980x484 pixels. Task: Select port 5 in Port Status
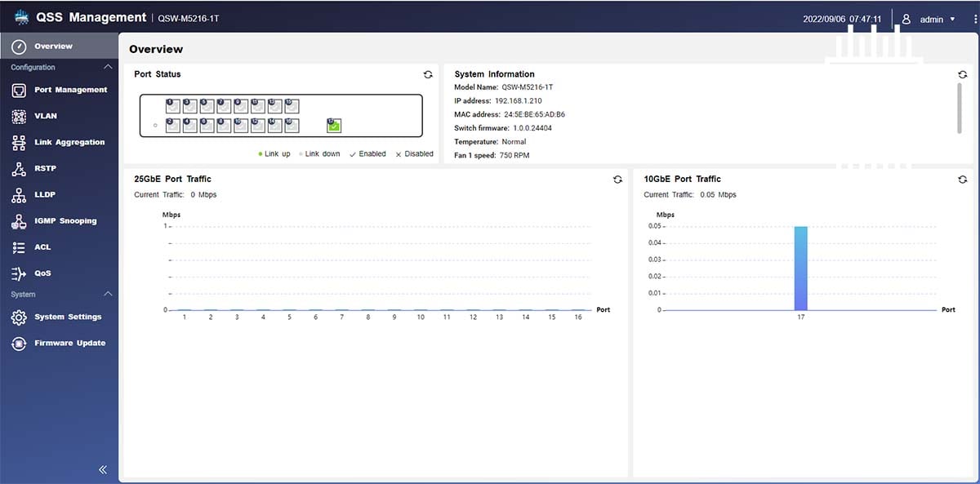coord(207,106)
